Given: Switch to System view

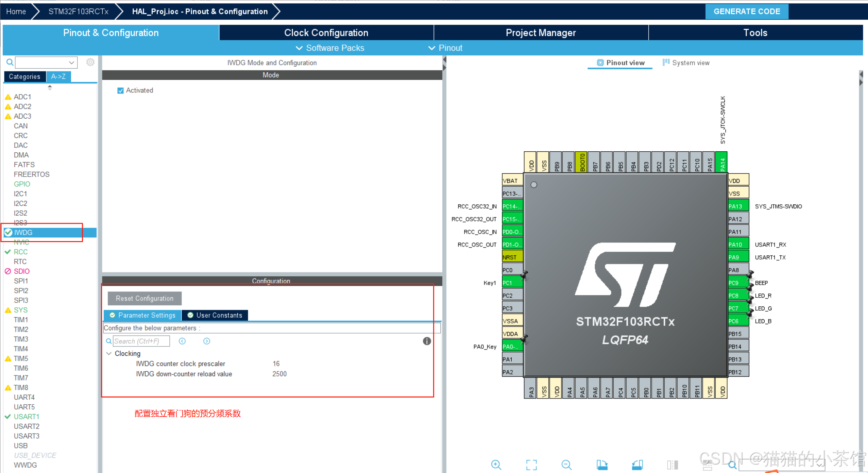Looking at the screenshot, I should [686, 63].
